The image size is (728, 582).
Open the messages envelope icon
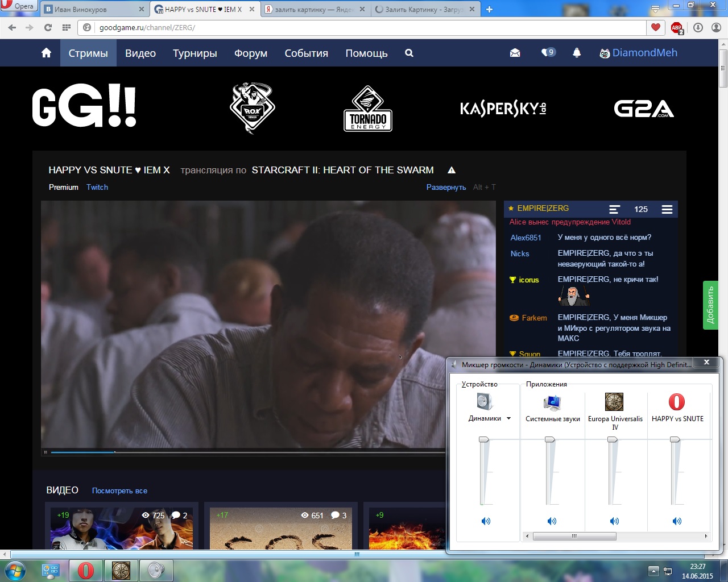pyautogui.click(x=515, y=53)
